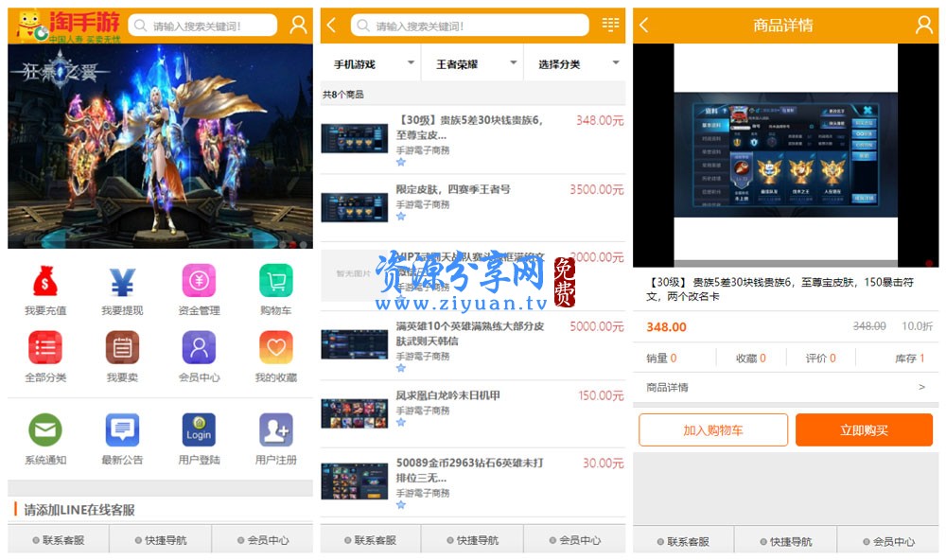Click the 收藏 0 counter on product page

[x=750, y=359]
